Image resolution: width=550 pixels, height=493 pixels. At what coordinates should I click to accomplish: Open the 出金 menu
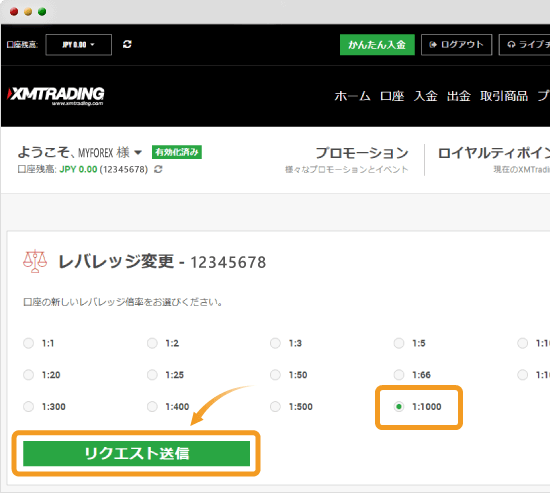coord(458,96)
